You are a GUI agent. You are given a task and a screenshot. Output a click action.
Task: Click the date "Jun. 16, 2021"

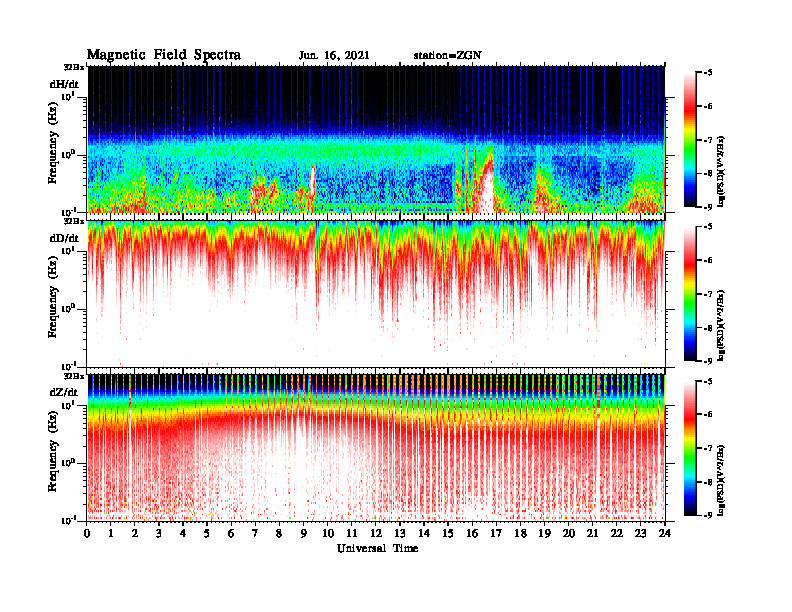point(334,56)
